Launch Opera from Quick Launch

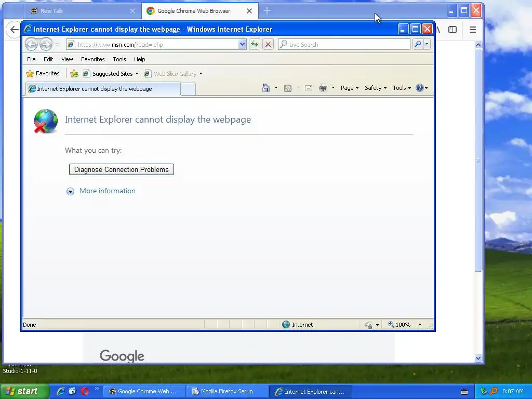point(85,391)
